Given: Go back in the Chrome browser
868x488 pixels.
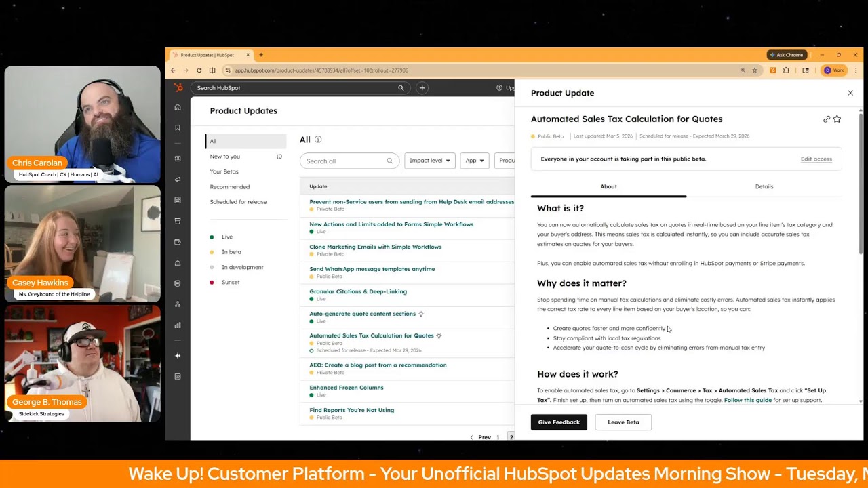Looking at the screenshot, I should tap(173, 70).
